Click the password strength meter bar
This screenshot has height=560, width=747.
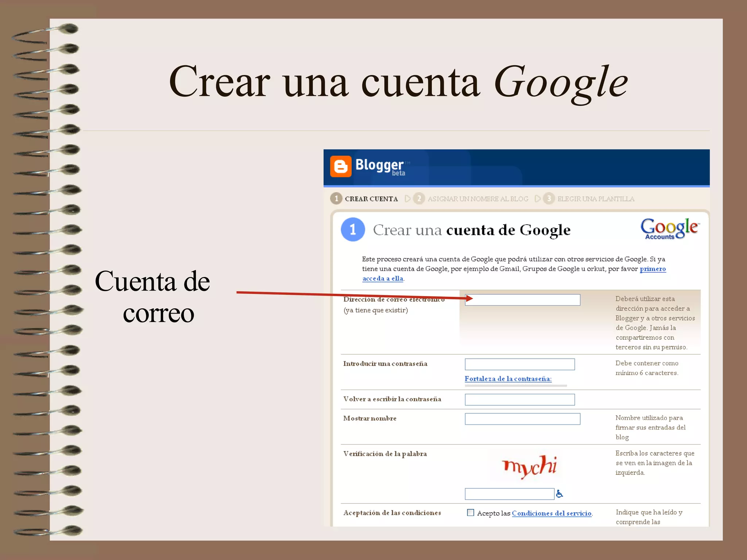tap(516, 385)
